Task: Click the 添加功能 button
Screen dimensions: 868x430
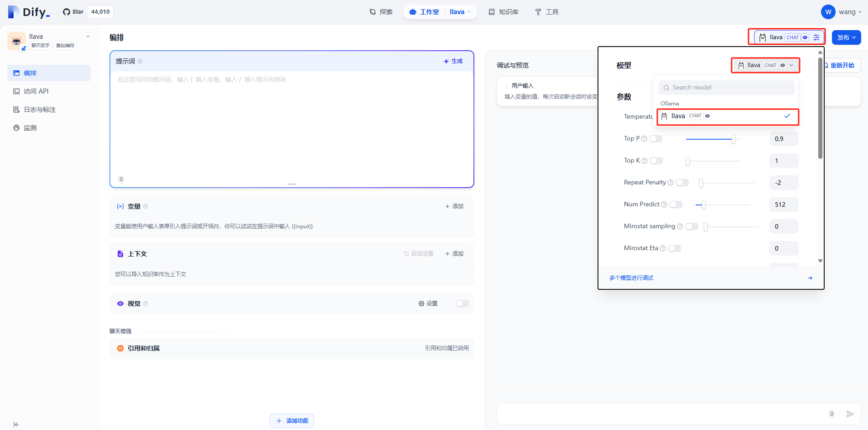Action: click(292, 421)
